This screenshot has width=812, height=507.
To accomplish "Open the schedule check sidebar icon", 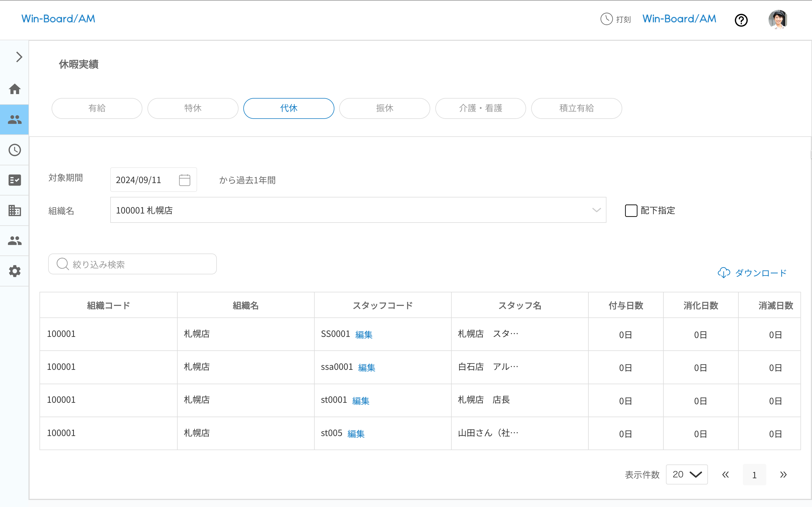I will point(14,180).
